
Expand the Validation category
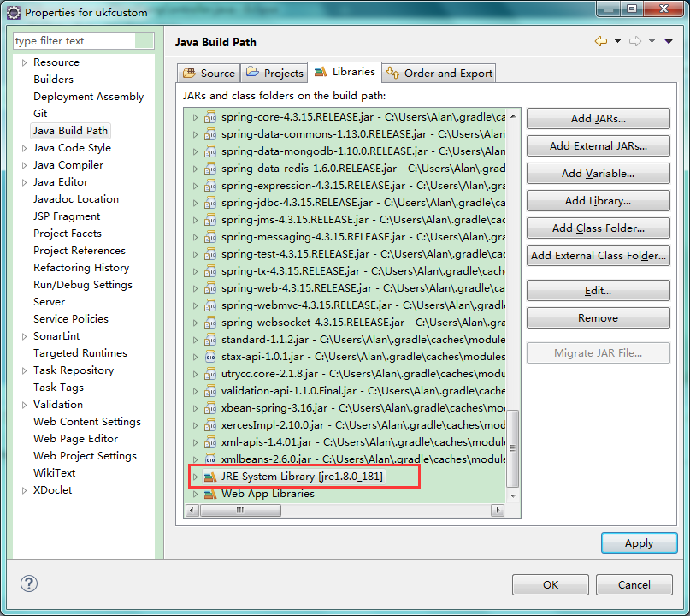24,405
